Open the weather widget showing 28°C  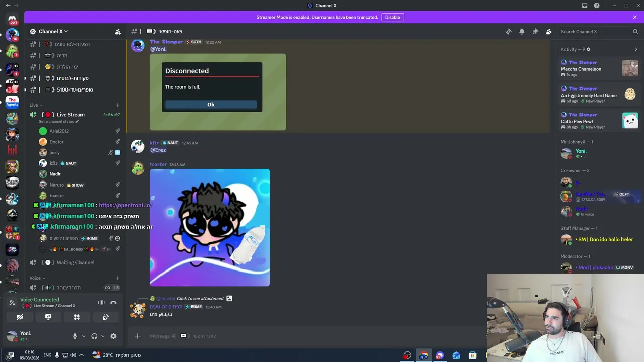click(x=116, y=355)
